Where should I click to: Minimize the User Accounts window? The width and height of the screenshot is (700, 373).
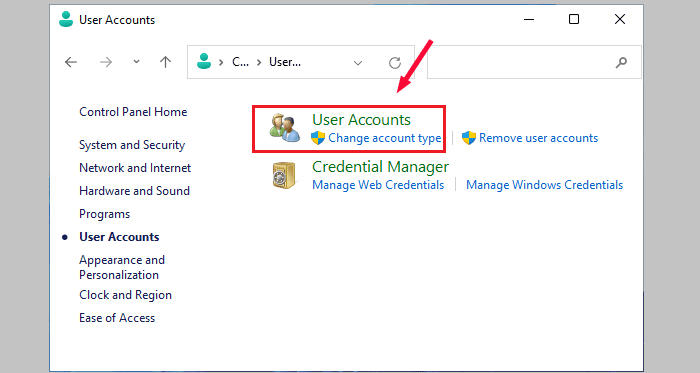coord(529,20)
